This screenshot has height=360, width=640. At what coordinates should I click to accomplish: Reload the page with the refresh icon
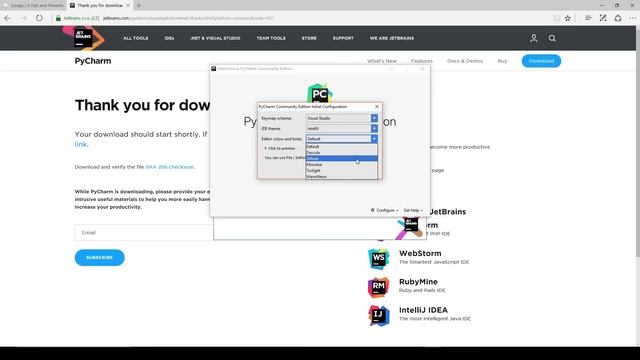39,18
